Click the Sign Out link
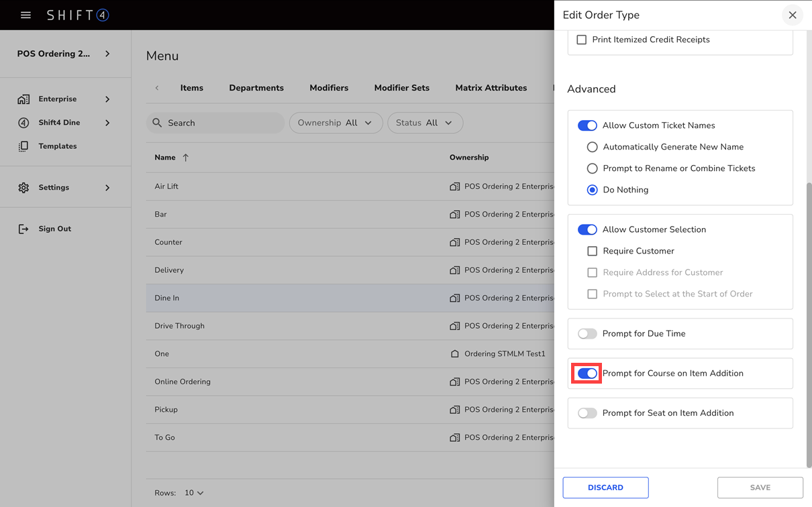812x507 pixels. 55,229
